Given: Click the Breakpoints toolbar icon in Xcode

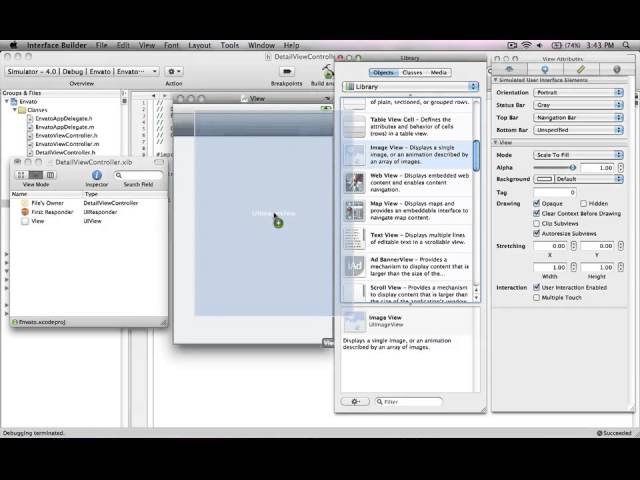Looking at the screenshot, I should tap(287, 72).
